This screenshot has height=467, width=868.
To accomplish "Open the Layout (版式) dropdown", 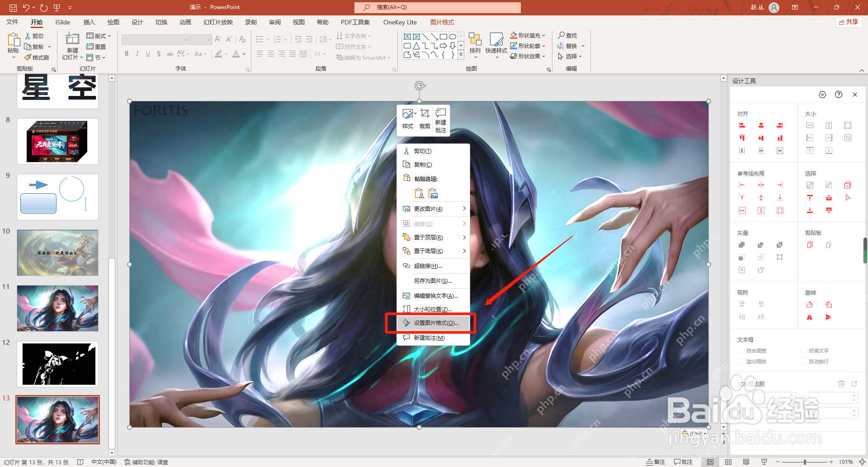I will pos(99,36).
